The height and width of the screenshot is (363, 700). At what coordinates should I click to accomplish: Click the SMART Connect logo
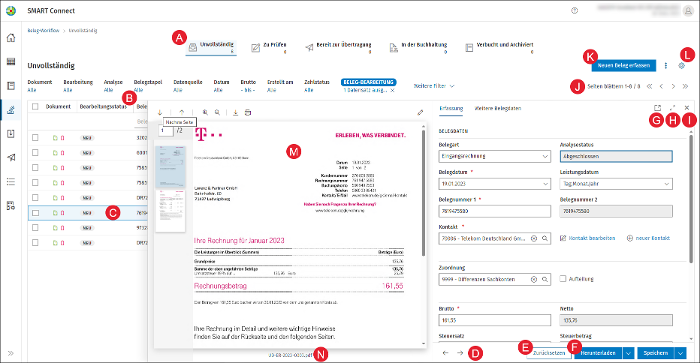coord(11,11)
